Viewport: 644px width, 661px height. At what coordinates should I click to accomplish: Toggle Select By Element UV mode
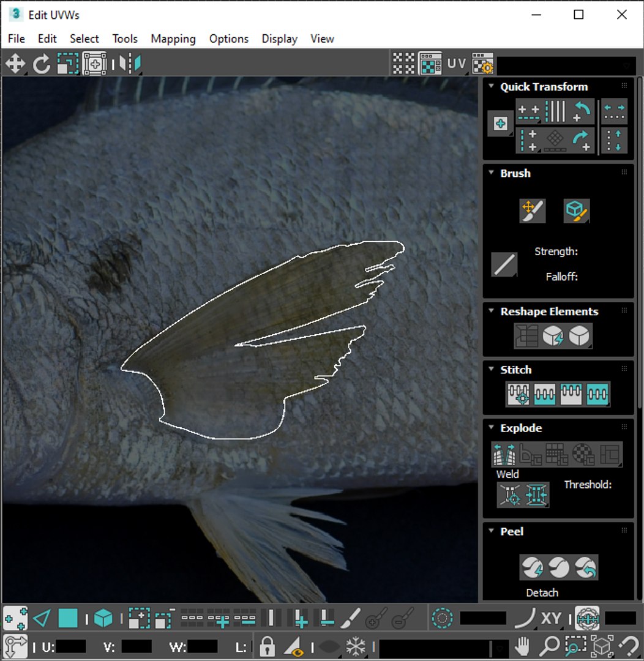[103, 619]
